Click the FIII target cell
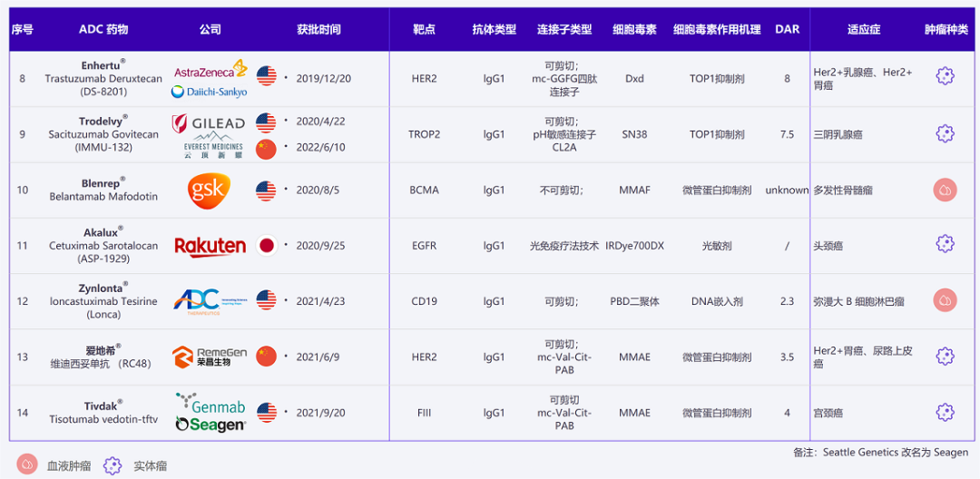 (x=424, y=413)
